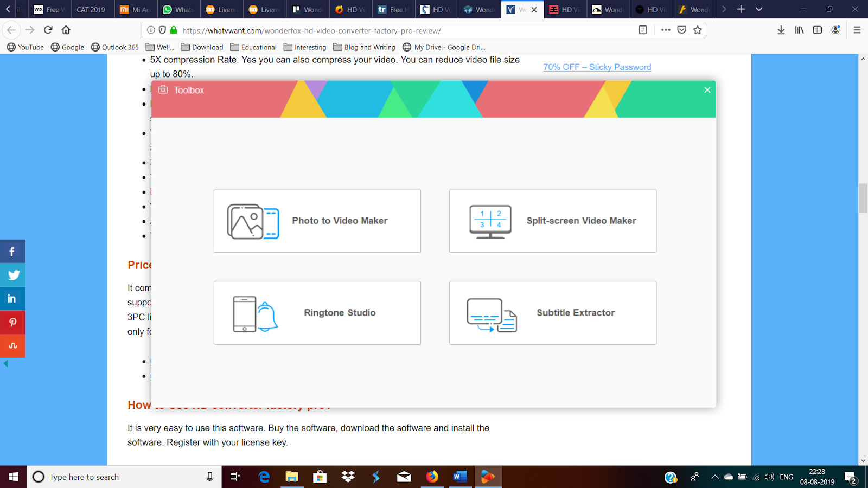Share the article on StumbleUpon

click(x=12, y=346)
